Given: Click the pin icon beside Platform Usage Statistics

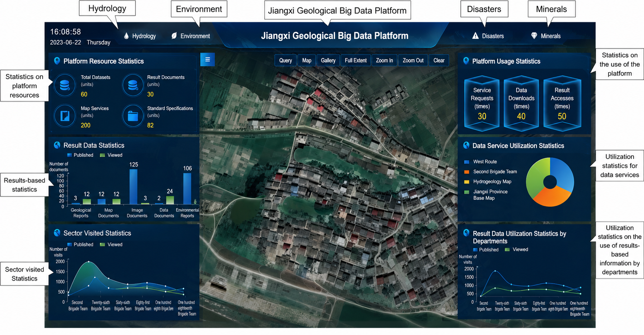Looking at the screenshot, I should coord(466,61).
